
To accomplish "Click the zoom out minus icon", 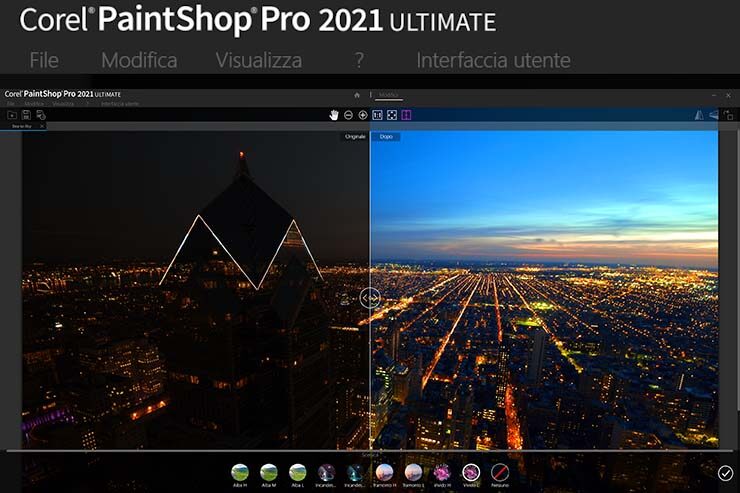I will pos(348,115).
